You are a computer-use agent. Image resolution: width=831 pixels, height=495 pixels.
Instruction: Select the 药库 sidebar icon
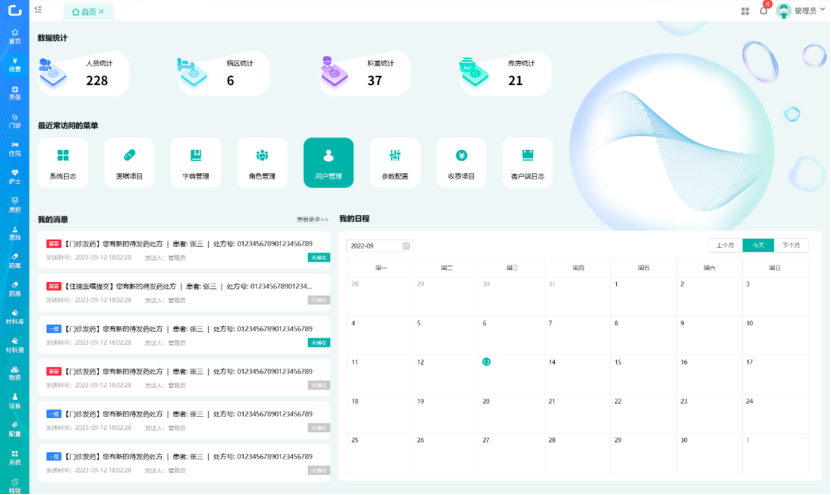14,261
